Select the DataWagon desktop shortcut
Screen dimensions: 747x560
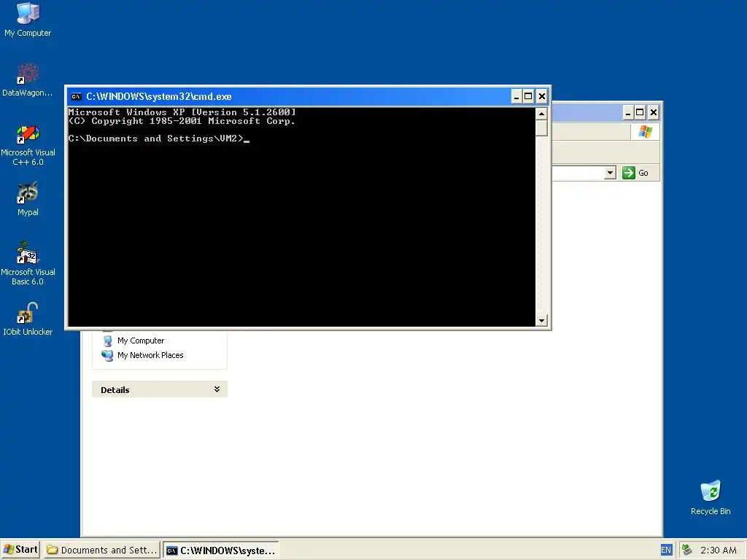28,79
